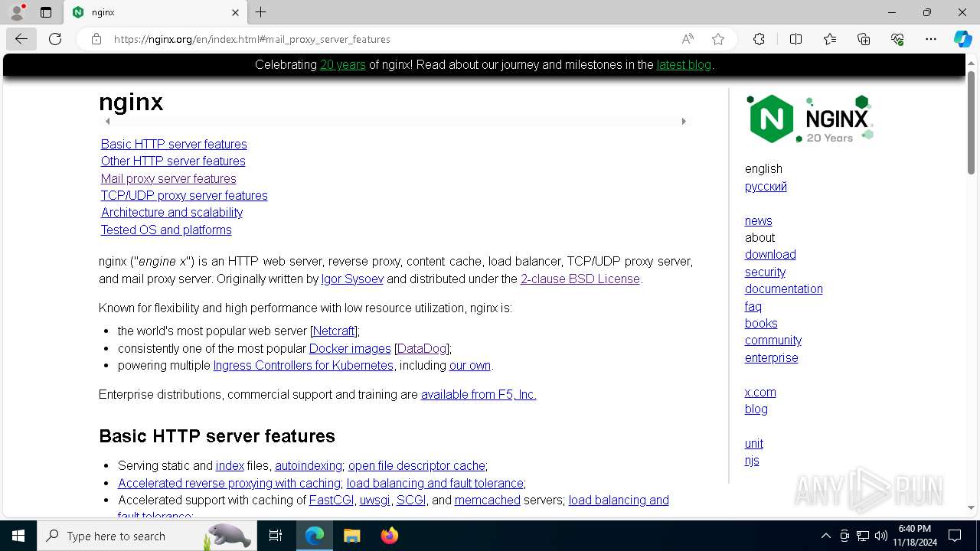Jump to Tested OS and platforms link
The width and height of the screenshot is (980, 551).
(166, 230)
